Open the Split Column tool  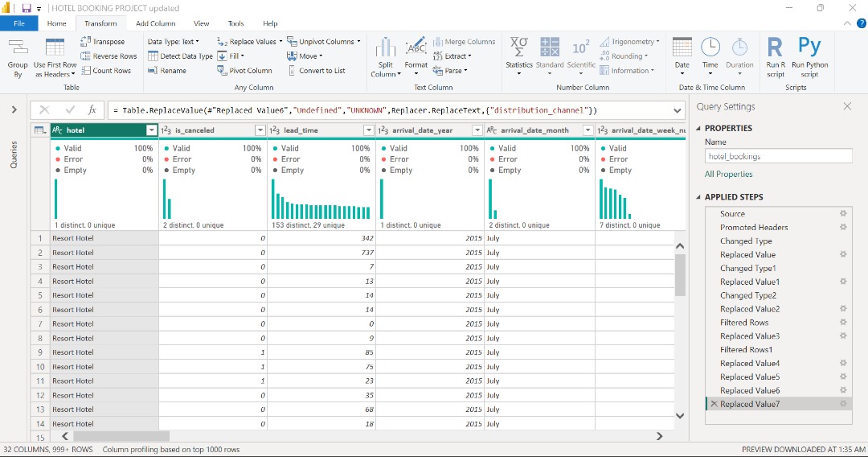pos(385,58)
